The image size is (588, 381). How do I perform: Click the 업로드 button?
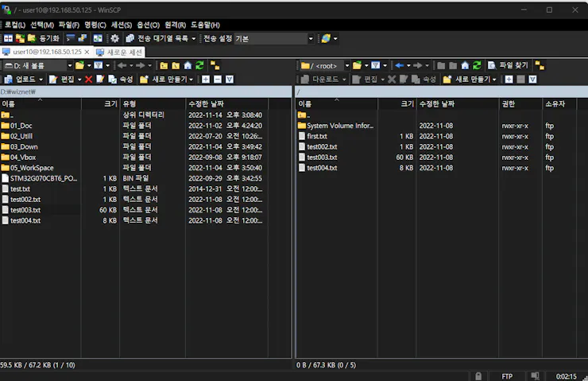click(x=21, y=80)
